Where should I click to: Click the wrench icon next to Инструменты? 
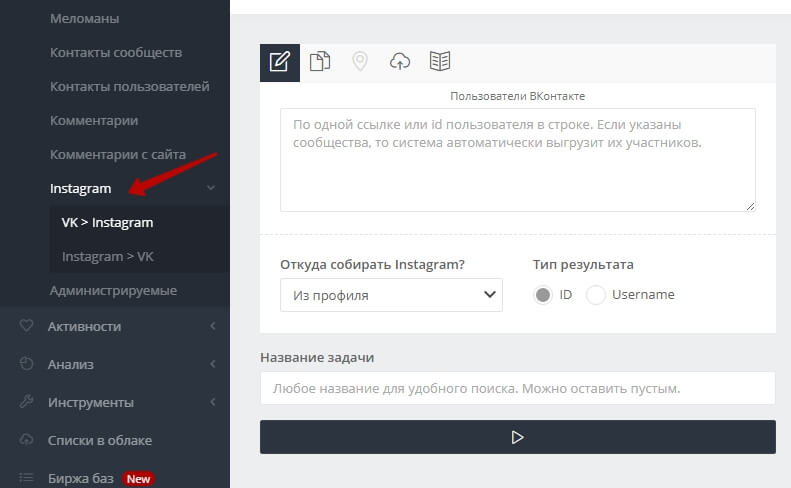pos(27,402)
